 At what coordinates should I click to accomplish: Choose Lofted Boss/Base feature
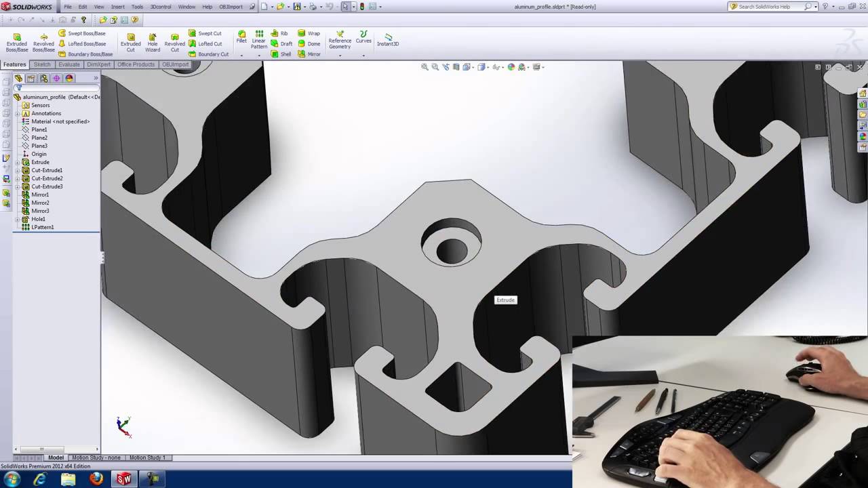click(x=82, y=43)
